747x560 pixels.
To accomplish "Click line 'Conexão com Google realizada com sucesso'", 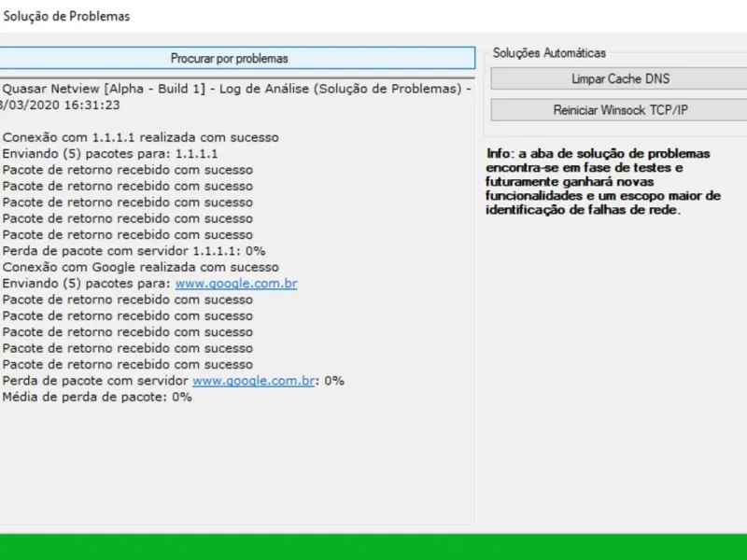I will pos(141,267).
